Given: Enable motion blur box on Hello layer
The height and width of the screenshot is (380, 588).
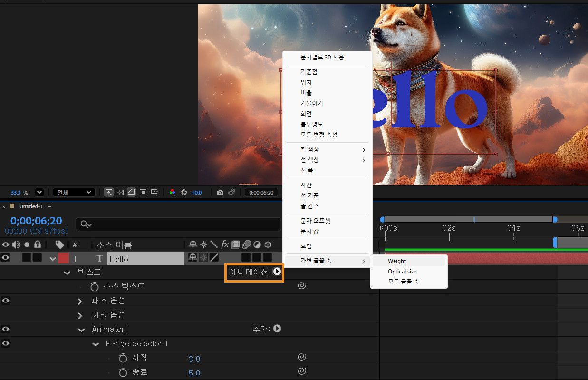Looking at the screenshot, I should point(246,258).
